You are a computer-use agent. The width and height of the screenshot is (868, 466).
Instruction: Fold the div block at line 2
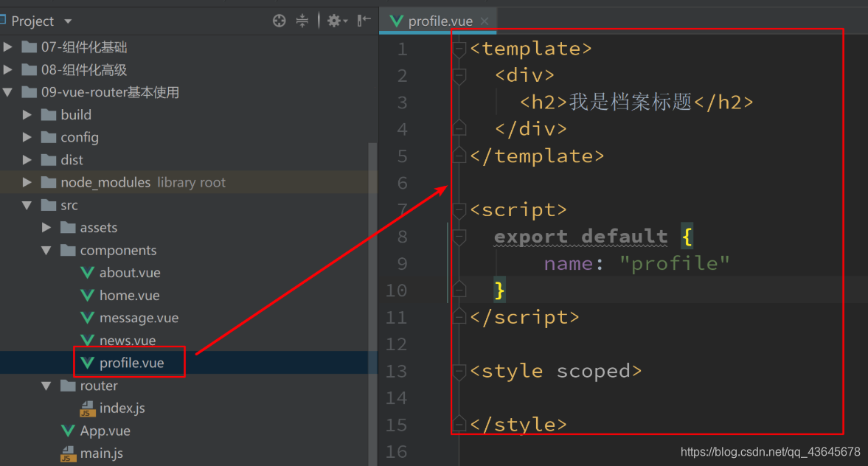459,76
